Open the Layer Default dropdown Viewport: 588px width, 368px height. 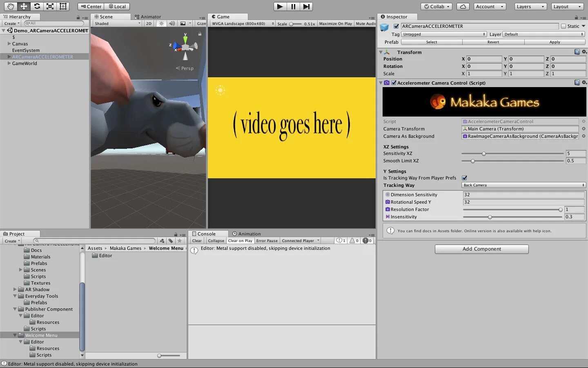click(x=544, y=34)
